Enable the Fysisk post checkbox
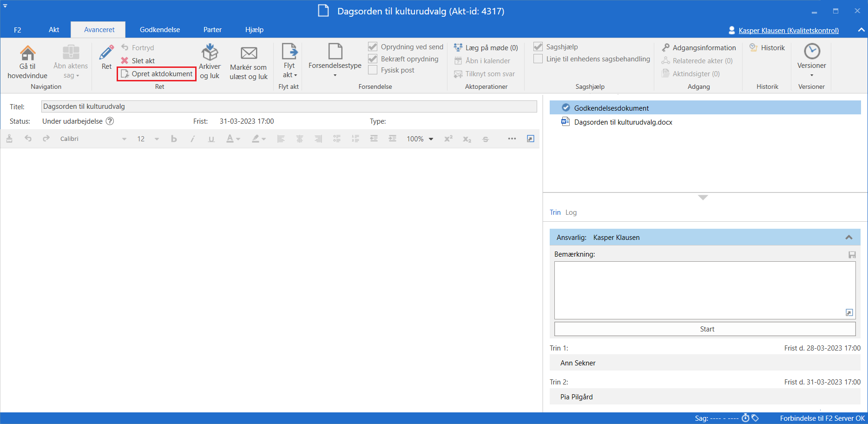Viewport: 868px width, 424px height. tap(373, 70)
